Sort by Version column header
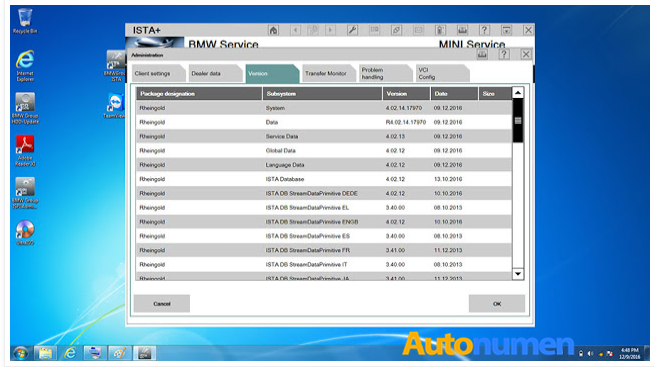This screenshot has width=654, height=367. pyautogui.click(x=406, y=93)
